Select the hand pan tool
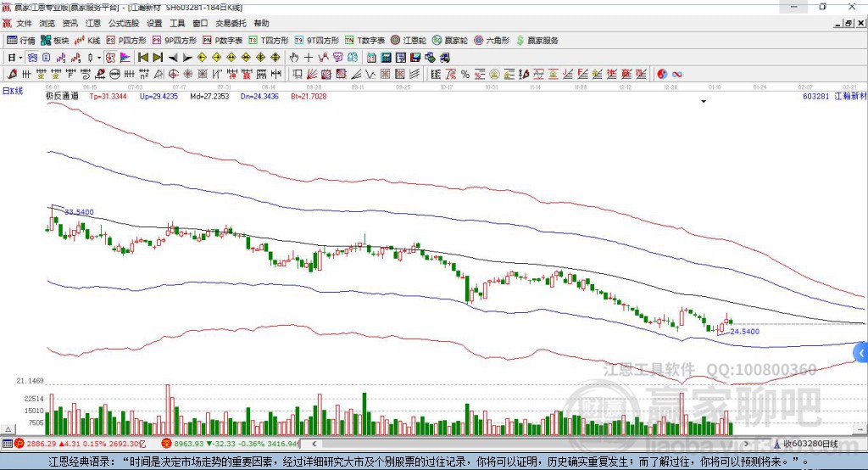This screenshot has height=470, width=868. click(x=294, y=57)
